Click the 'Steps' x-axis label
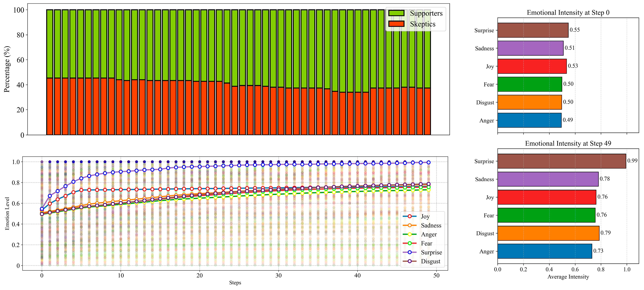This screenshot has height=290, width=644. pos(235,283)
